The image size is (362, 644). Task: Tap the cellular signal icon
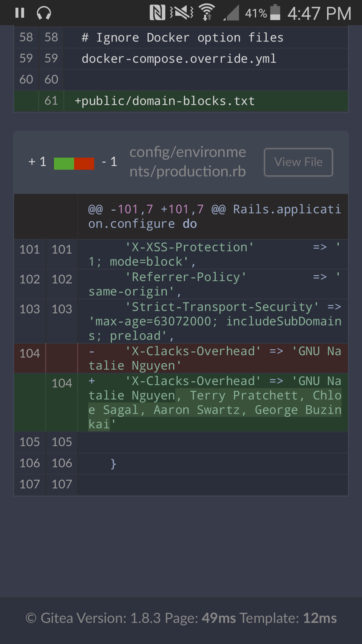231,13
